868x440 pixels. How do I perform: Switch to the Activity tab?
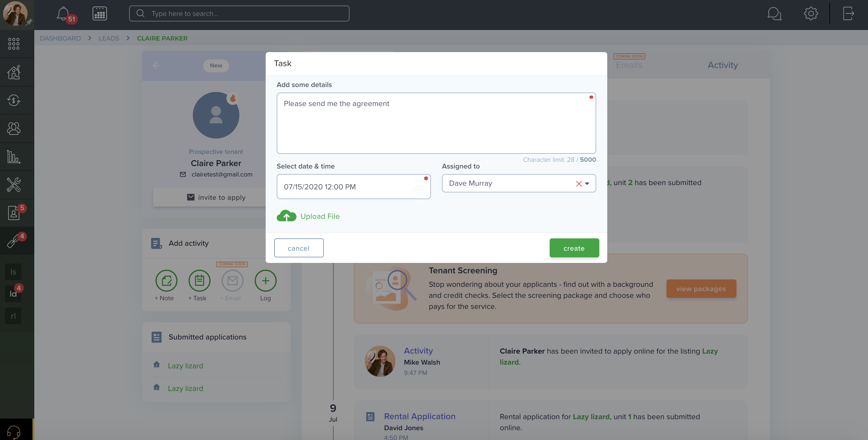pos(722,65)
